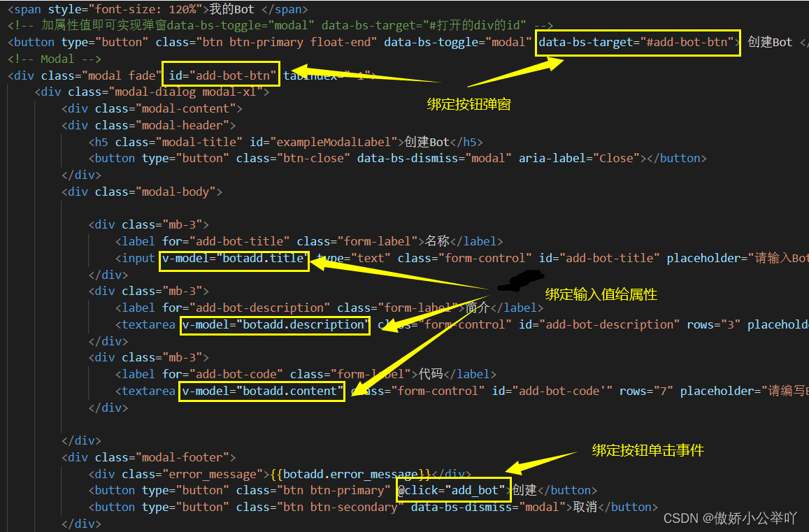Click the id="add-bot-title" attribute text

[x=599, y=258]
